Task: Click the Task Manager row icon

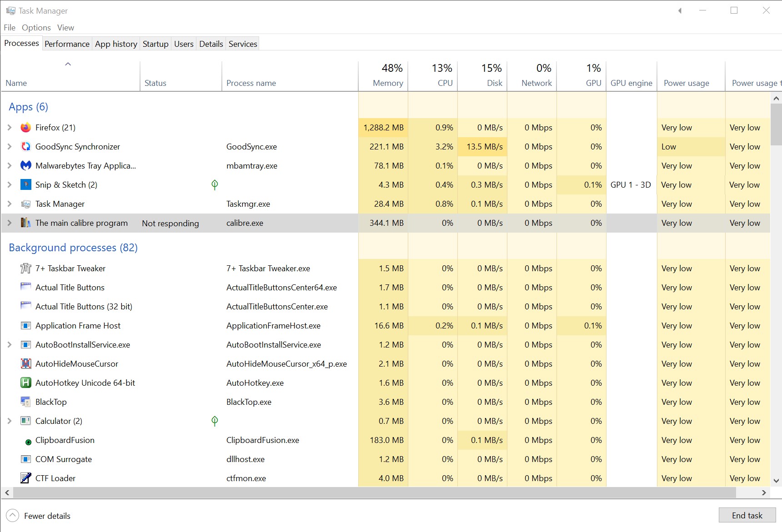Action: click(26, 204)
